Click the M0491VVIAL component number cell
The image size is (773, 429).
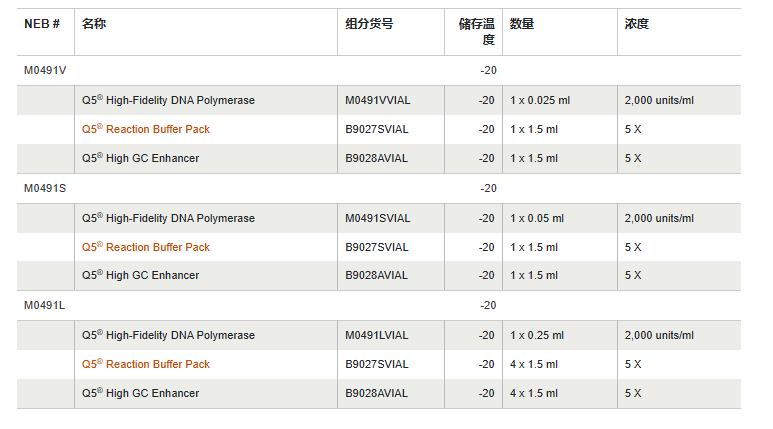tap(377, 101)
